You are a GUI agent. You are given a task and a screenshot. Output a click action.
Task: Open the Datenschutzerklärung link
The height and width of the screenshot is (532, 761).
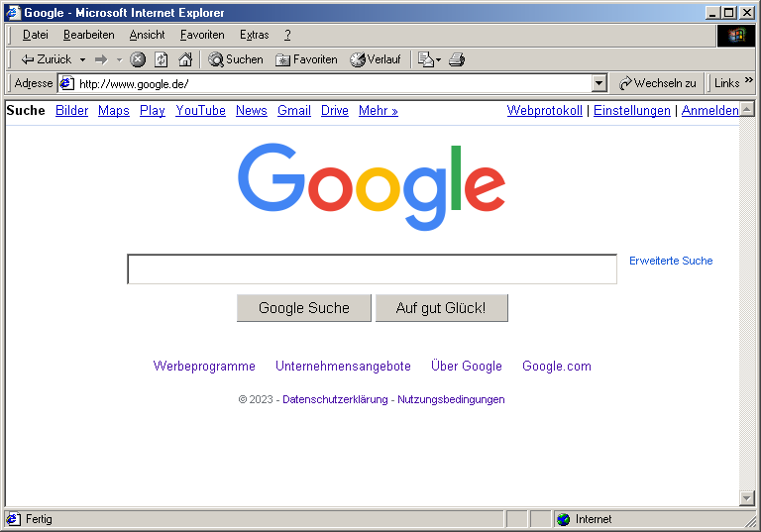[x=335, y=399]
